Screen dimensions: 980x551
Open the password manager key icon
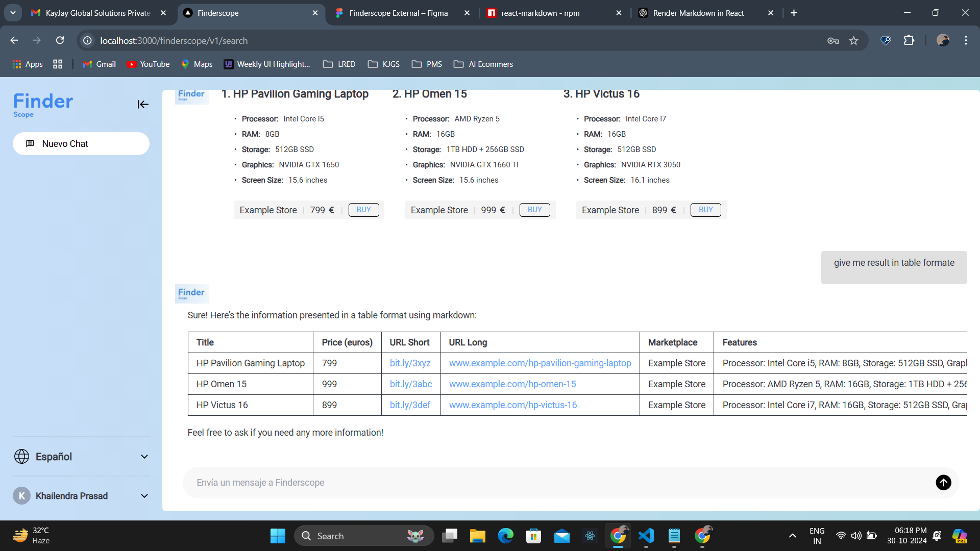pos(833,41)
